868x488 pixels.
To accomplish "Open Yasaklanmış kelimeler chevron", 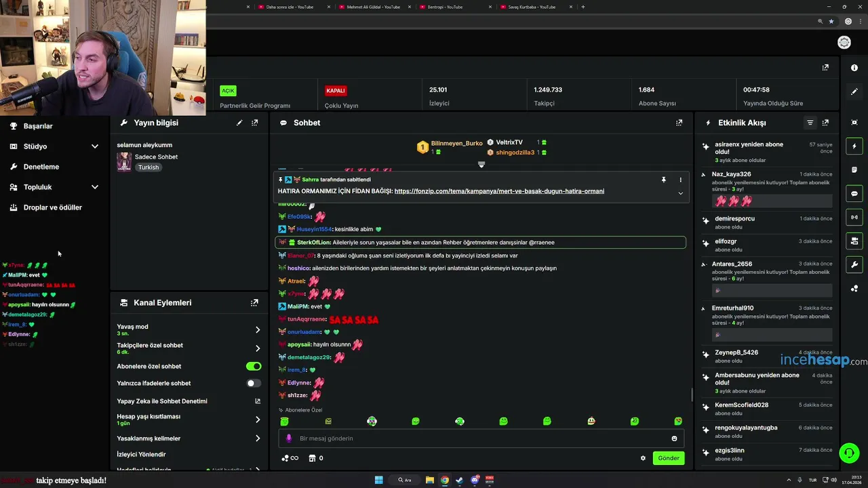I will pyautogui.click(x=258, y=439).
